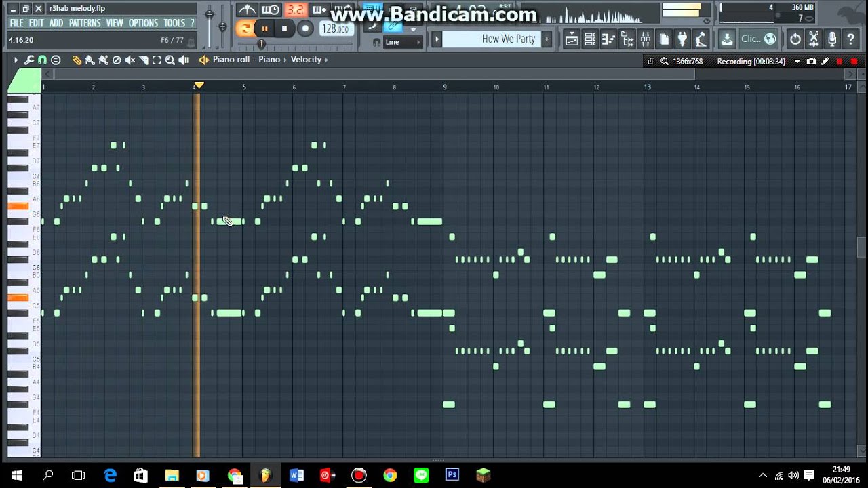
Task: Open the Playlist view button
Action: click(572, 39)
